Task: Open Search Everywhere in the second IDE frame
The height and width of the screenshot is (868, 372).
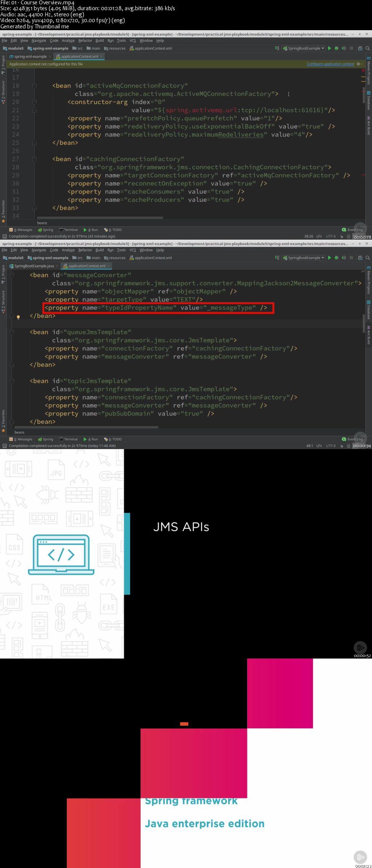Action: tap(367, 258)
